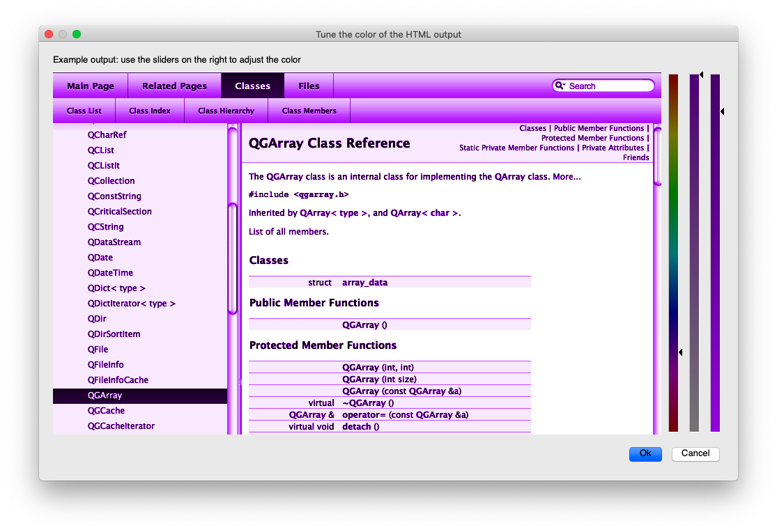Click the Example output instruction label

click(x=177, y=60)
